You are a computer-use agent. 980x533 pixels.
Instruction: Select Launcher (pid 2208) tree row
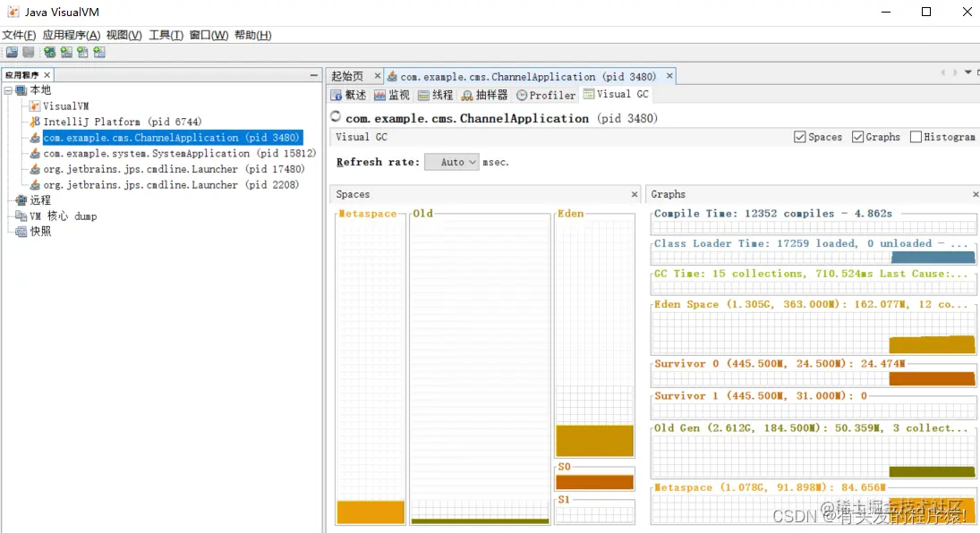pyautogui.click(x=171, y=185)
